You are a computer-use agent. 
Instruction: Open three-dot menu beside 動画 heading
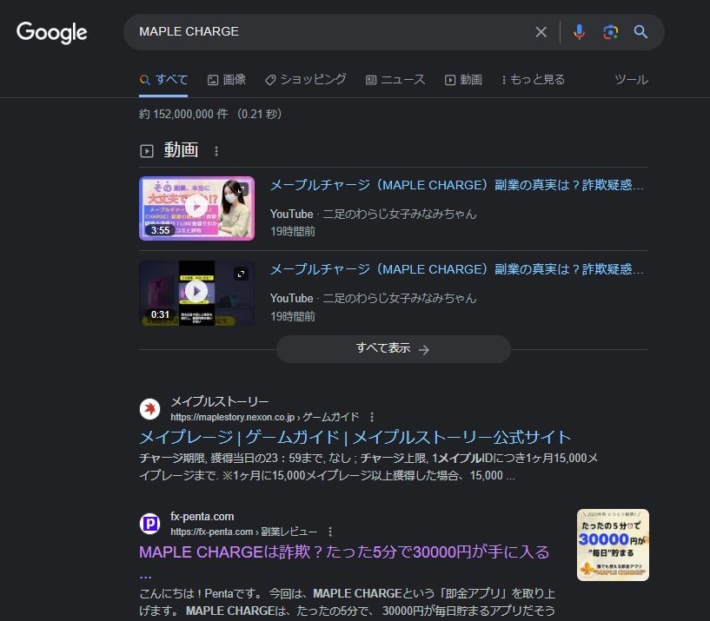point(216,151)
